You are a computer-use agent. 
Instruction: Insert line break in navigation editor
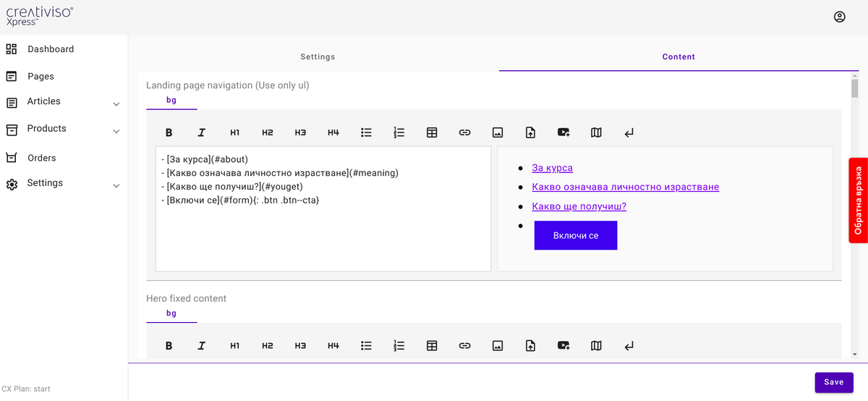tap(629, 132)
